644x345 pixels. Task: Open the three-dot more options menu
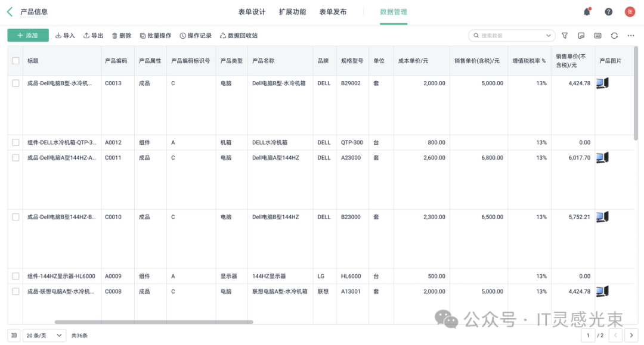(630, 36)
